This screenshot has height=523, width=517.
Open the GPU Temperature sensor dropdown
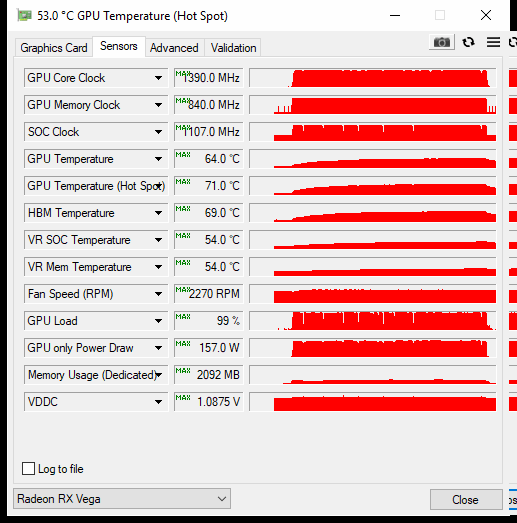click(x=158, y=159)
